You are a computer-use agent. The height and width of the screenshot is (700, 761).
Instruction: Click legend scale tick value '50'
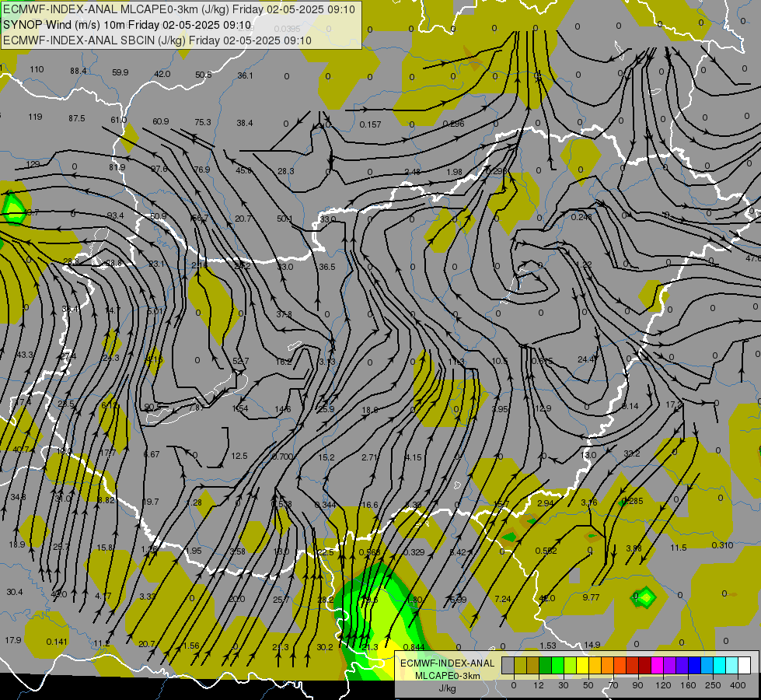[588, 685]
